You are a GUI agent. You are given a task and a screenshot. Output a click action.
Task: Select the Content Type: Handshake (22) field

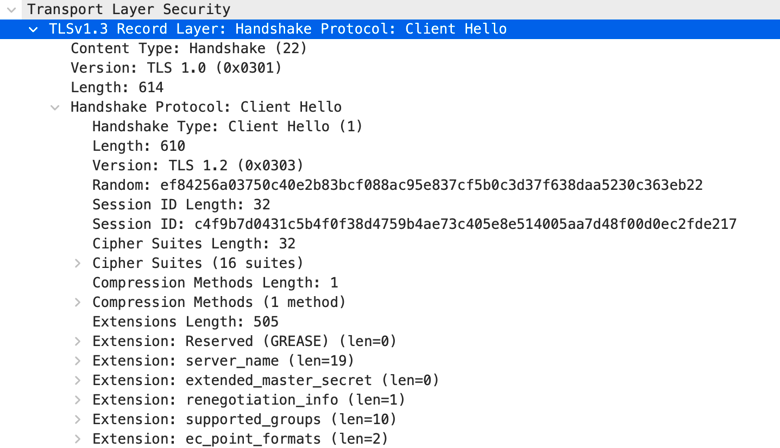pos(390,48)
